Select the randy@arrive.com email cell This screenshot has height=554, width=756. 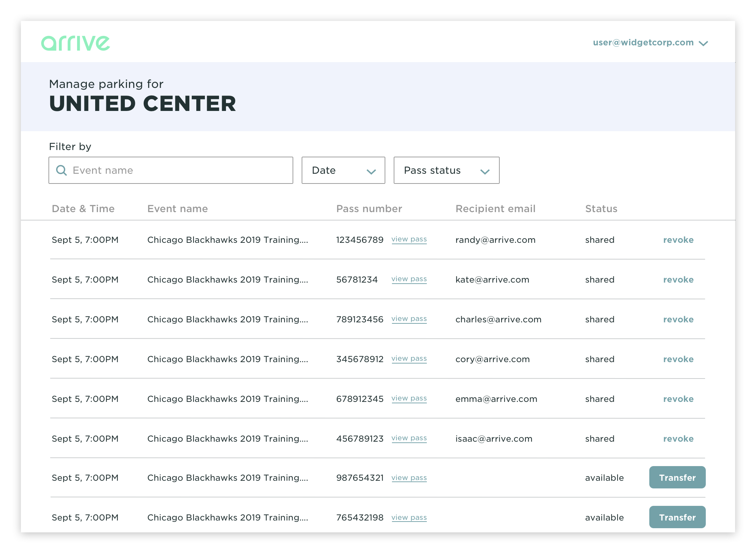pos(495,240)
